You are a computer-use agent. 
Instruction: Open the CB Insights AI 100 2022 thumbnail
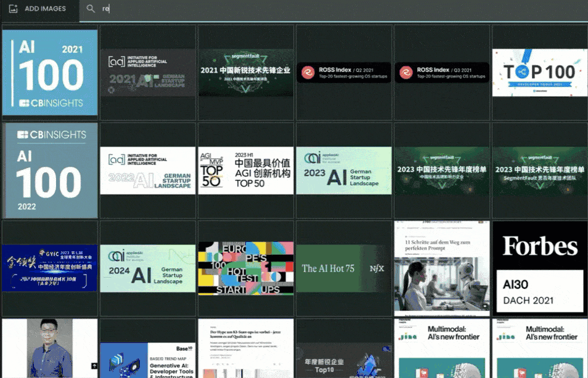click(x=50, y=171)
